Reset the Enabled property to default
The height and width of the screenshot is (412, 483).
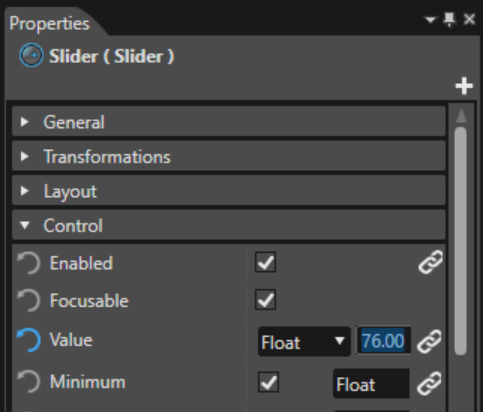click(29, 263)
